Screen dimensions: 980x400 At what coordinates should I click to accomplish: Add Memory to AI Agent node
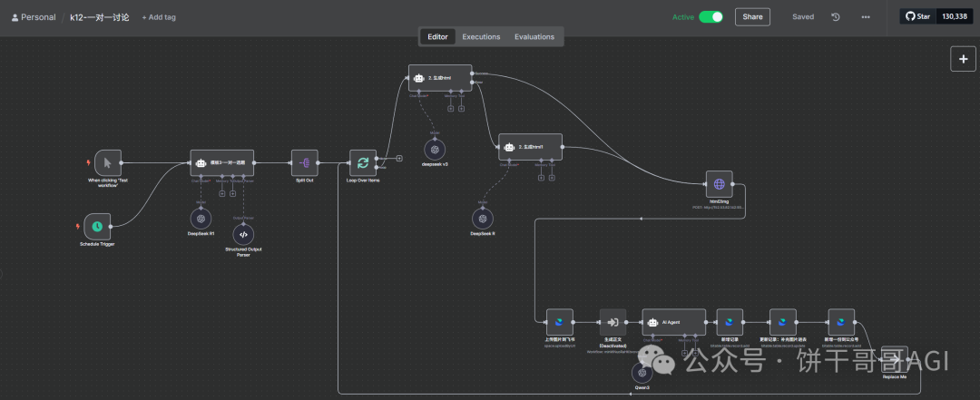coord(684,353)
